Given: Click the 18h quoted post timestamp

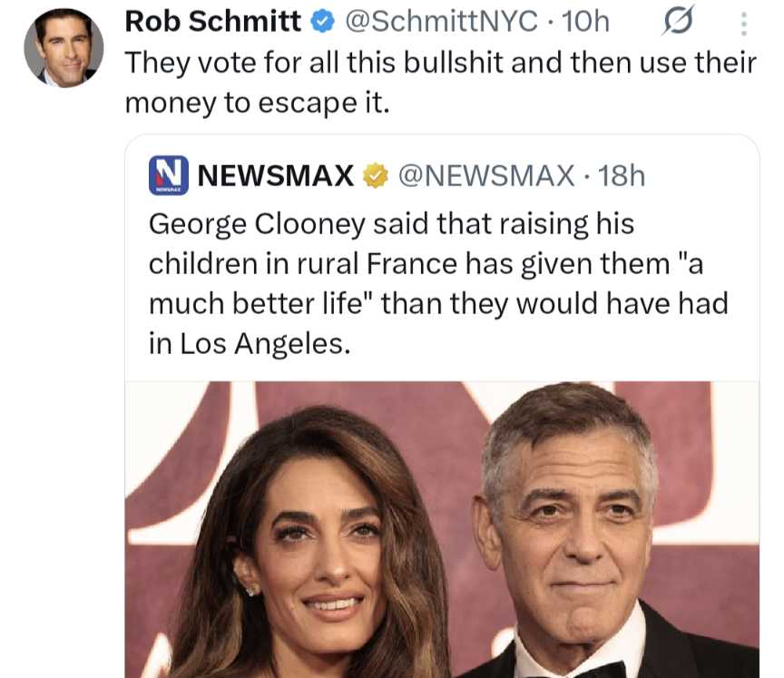Looking at the screenshot, I should [622, 175].
